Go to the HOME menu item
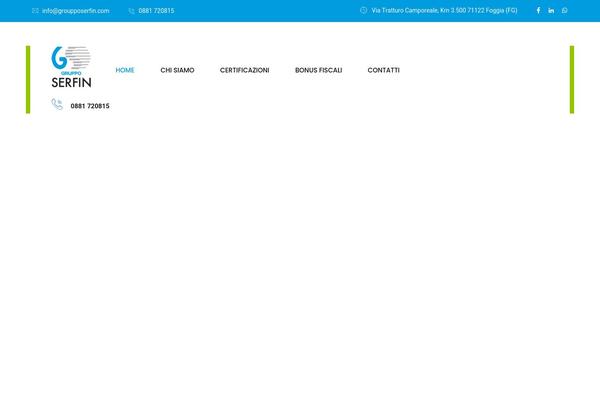Viewport: 600px width, 400px height. [x=125, y=70]
